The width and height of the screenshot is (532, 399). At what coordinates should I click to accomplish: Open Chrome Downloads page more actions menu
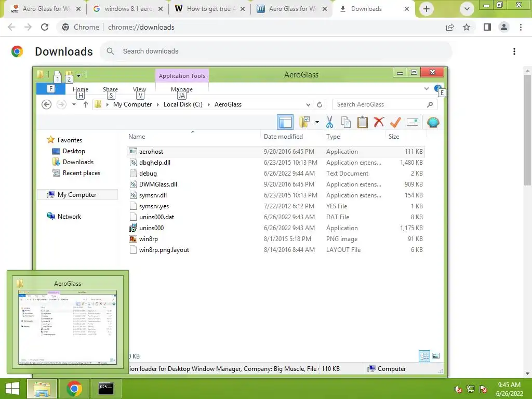(x=514, y=51)
